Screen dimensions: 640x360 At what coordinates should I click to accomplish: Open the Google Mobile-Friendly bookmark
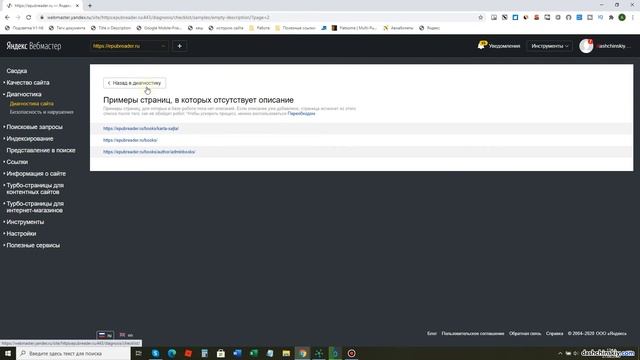pyautogui.click(x=159, y=28)
